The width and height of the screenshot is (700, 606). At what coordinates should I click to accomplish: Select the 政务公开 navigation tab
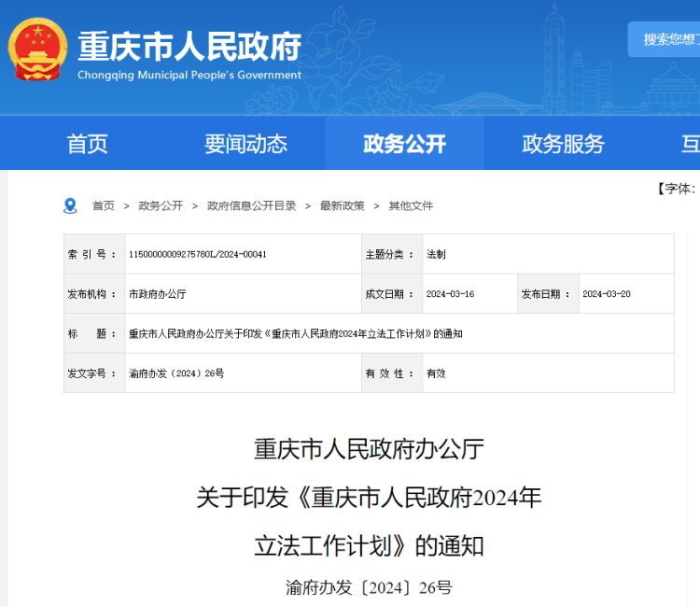coord(404,144)
